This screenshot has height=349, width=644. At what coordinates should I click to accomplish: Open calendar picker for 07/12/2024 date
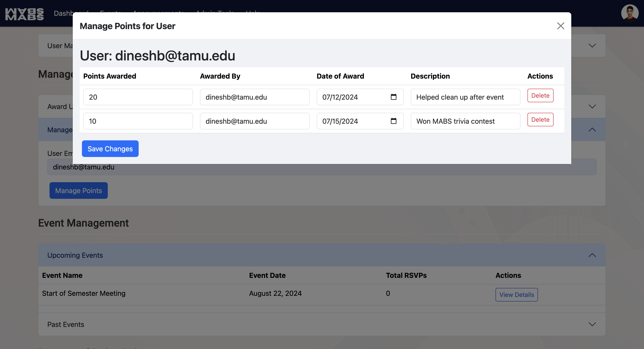tap(393, 97)
